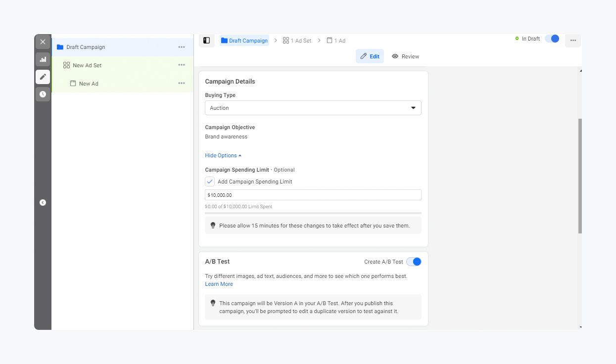Select New Ad Set in campaign tree
This screenshot has width=616, height=364.
click(x=87, y=65)
